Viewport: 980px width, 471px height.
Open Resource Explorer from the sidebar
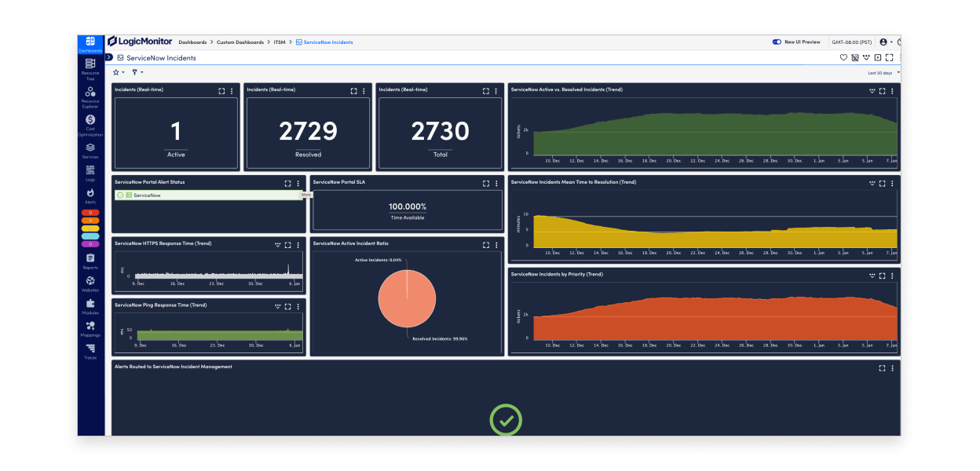click(x=90, y=96)
